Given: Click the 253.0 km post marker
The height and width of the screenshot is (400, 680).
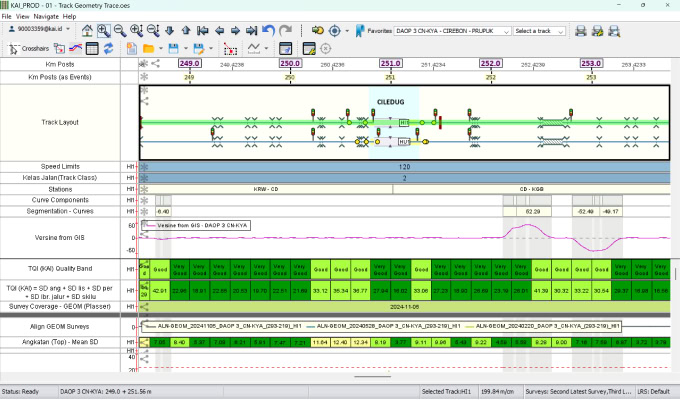Looking at the screenshot, I should coord(591,63).
